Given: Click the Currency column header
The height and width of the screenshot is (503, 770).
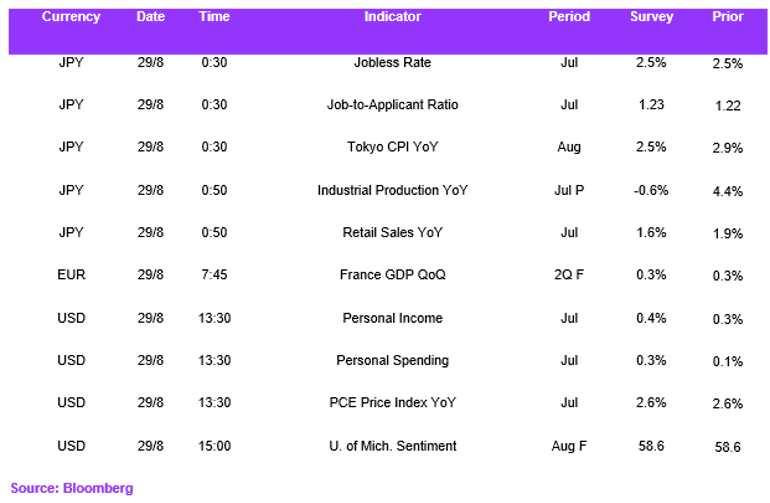Looking at the screenshot, I should pos(71,17).
